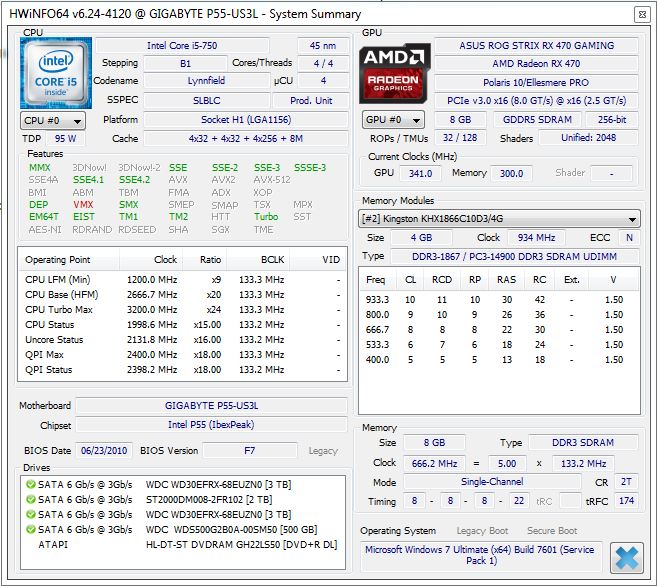657x586 pixels.
Task: Click the BIOS date 06/23/2010 field
Action: tap(104, 451)
